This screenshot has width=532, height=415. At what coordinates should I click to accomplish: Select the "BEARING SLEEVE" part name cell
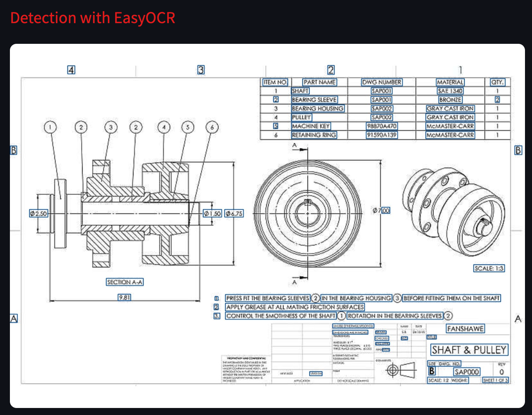coord(314,100)
